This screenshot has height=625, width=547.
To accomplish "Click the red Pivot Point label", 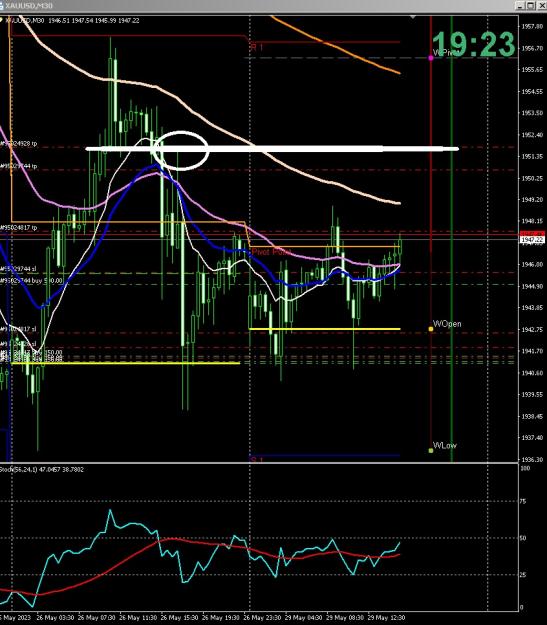I will (x=271, y=252).
